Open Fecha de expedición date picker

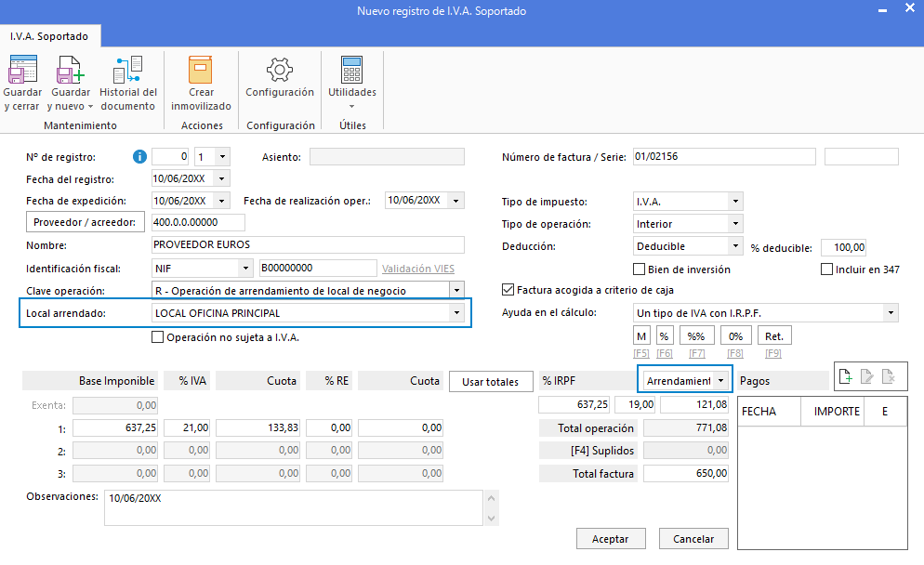(221, 201)
